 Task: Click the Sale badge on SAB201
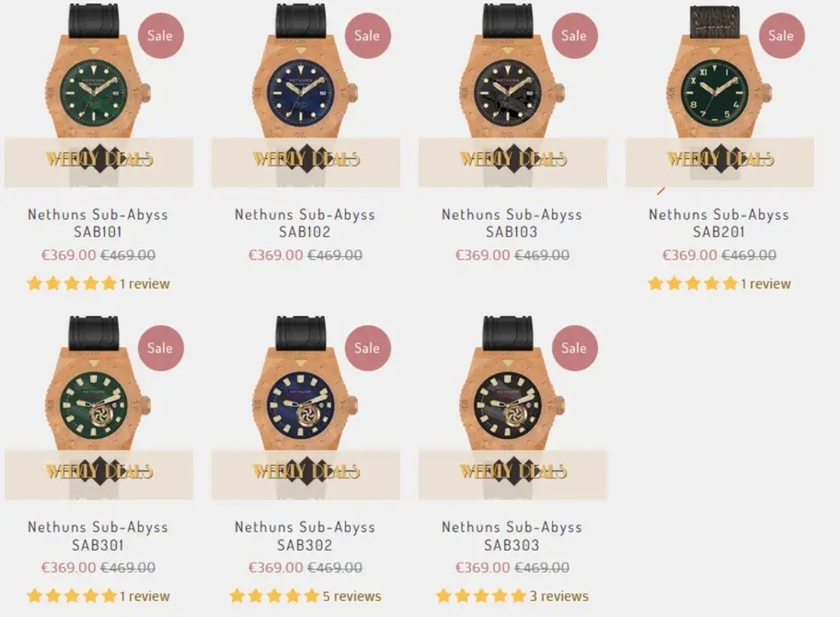781,36
